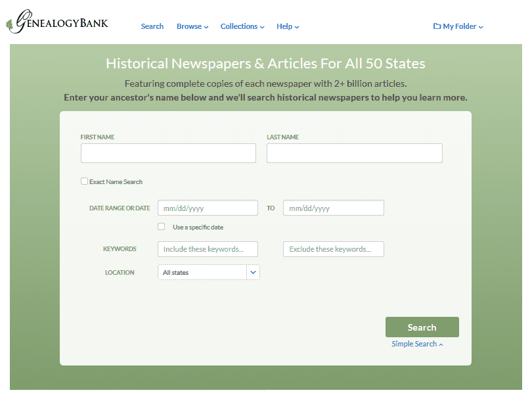Expand the Browse menu
This screenshot has width=532, height=401.
pyautogui.click(x=192, y=26)
